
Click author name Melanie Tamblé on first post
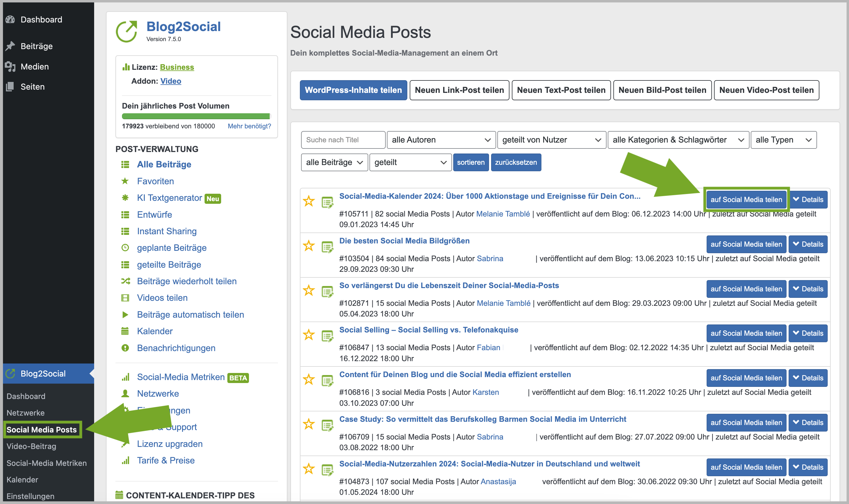tap(503, 214)
